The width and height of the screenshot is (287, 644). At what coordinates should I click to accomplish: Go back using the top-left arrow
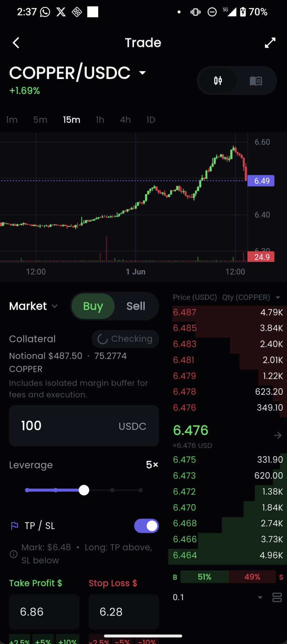(16, 43)
